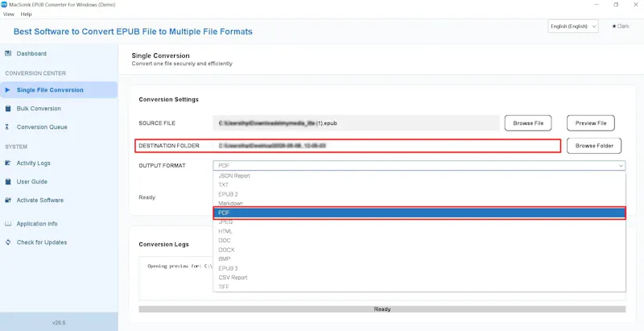The height and width of the screenshot is (331, 644).
Task: Click the Check for Updates refresh icon
Action: pyautogui.click(x=8, y=242)
